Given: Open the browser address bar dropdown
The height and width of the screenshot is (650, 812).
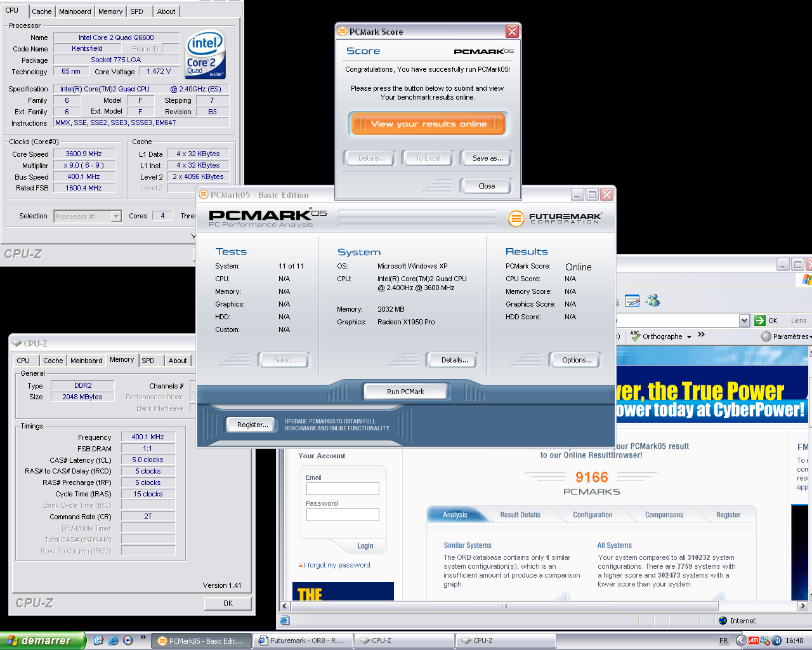Looking at the screenshot, I should 745,321.
